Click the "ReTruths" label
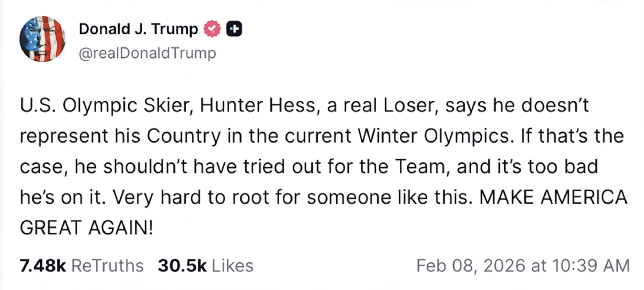 107,265
